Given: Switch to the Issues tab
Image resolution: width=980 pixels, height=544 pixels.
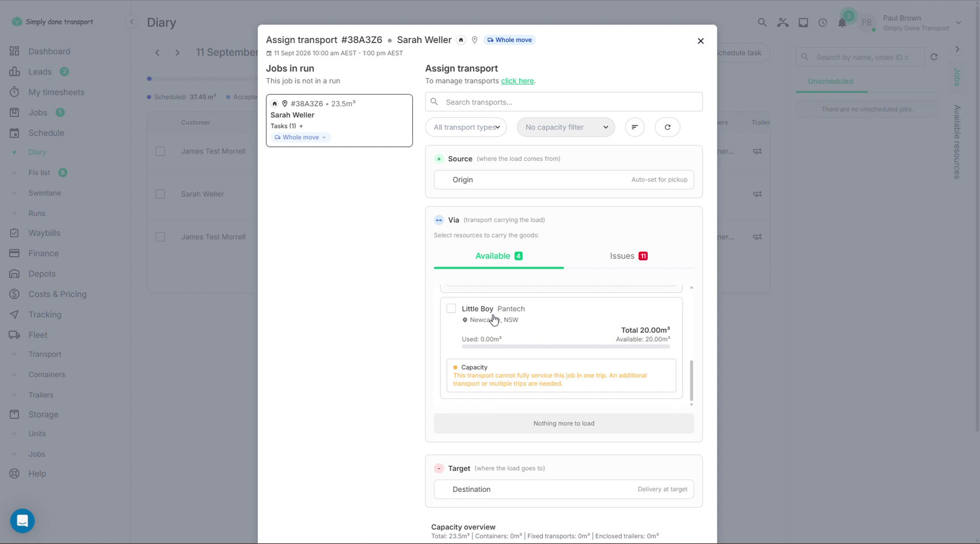Looking at the screenshot, I should tap(629, 256).
